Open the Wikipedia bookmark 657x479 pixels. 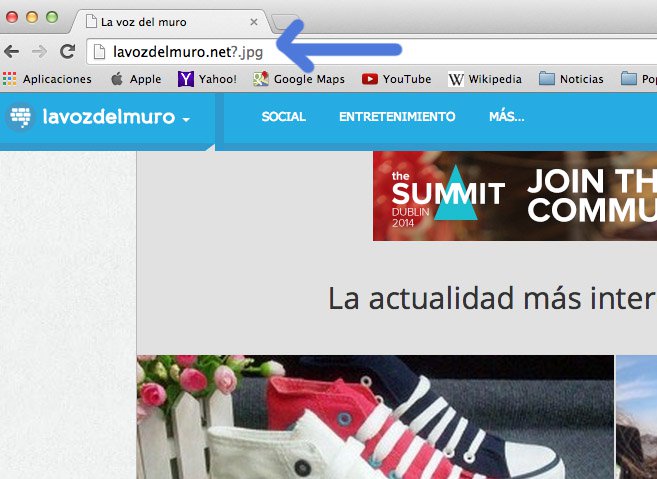click(x=485, y=79)
